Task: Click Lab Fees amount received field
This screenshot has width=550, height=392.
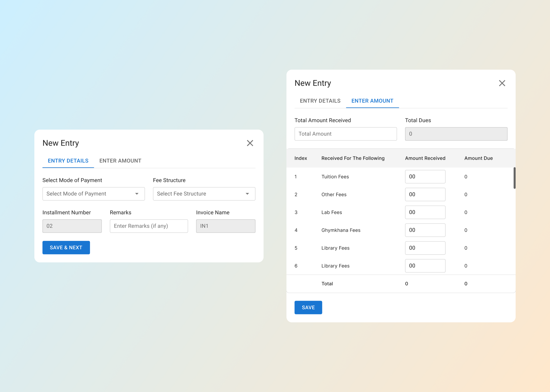Action: tap(425, 212)
